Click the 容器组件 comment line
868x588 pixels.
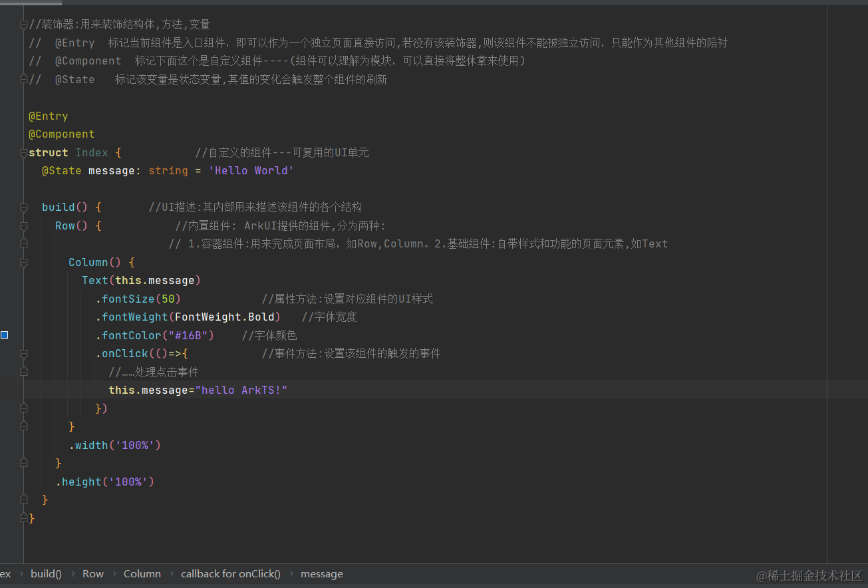[x=418, y=243]
